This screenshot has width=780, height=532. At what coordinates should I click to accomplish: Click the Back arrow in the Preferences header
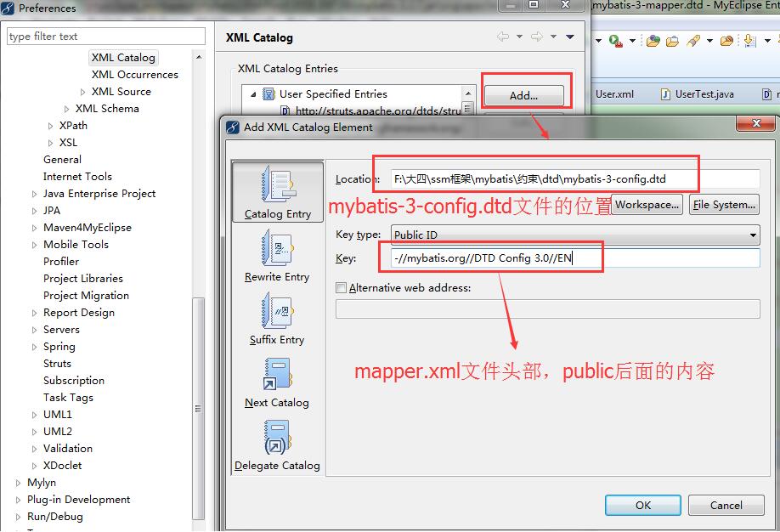pyautogui.click(x=503, y=37)
